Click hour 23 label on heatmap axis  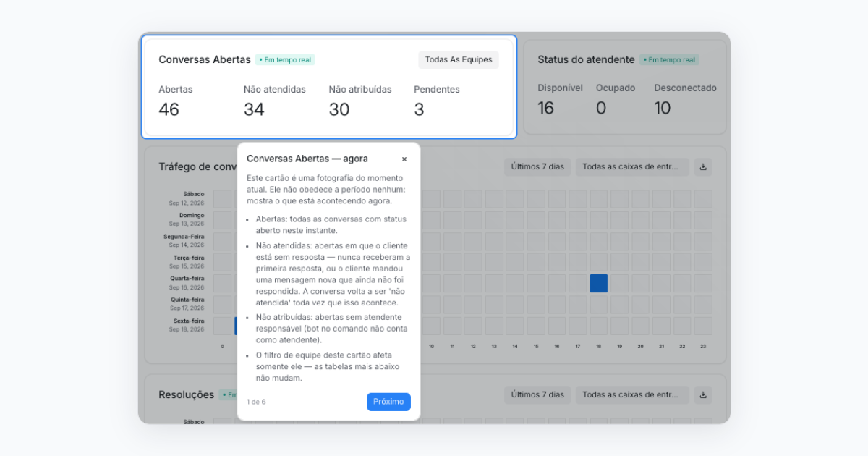coord(703,347)
